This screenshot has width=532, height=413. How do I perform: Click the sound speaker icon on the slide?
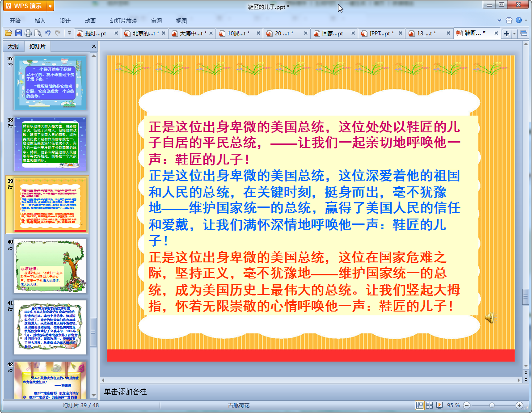(x=490, y=318)
